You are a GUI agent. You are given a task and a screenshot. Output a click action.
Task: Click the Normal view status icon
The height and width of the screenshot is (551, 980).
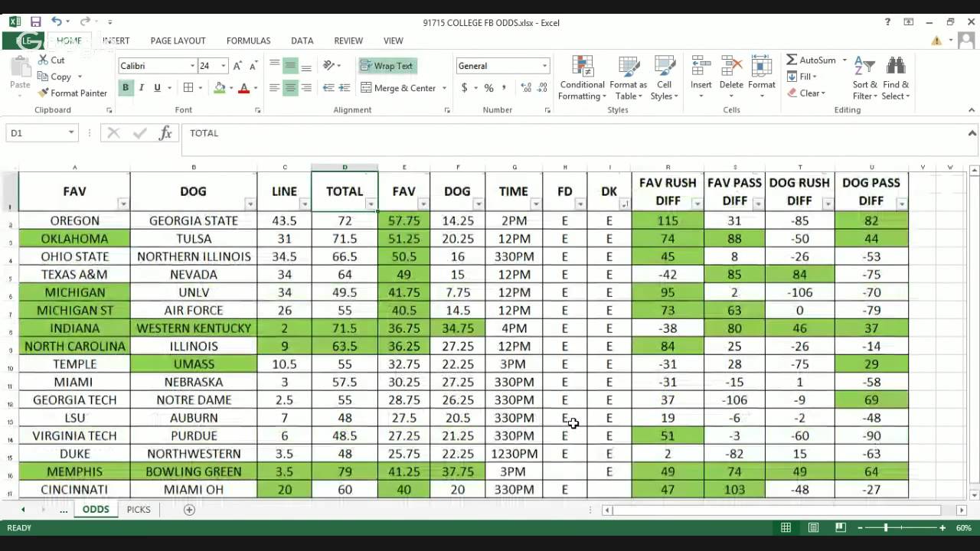tap(786, 528)
